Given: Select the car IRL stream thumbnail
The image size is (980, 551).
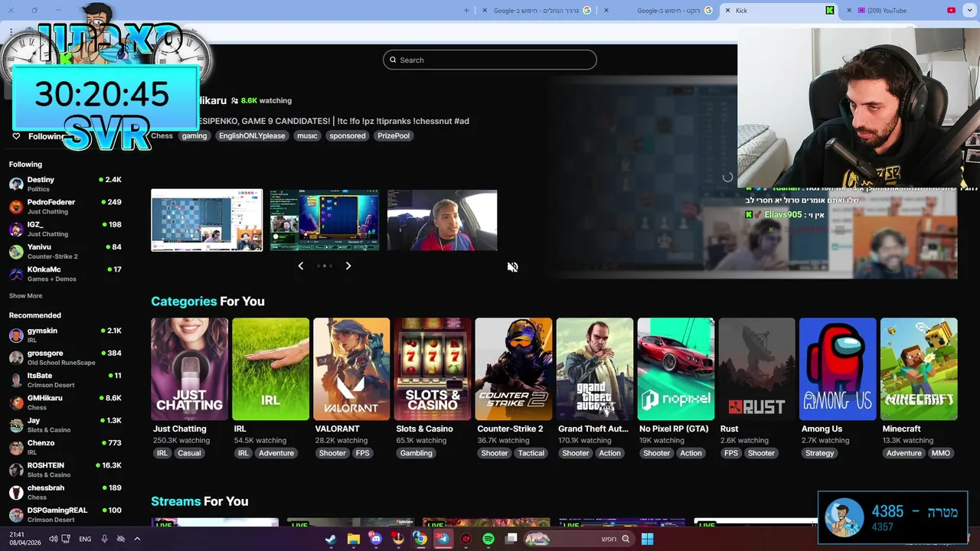Looking at the screenshot, I should point(443,220).
